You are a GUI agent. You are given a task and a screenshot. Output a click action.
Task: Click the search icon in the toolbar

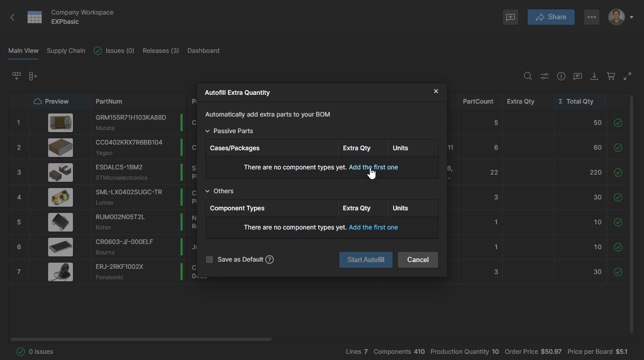click(528, 76)
